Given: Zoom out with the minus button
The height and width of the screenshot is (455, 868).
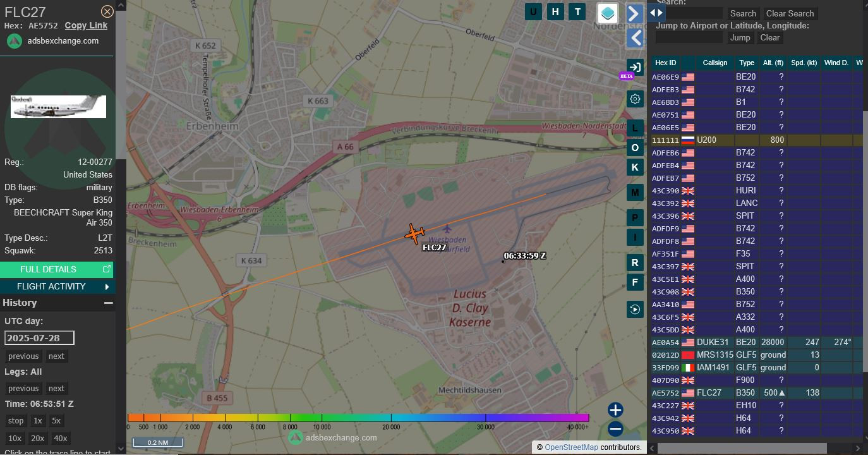Looking at the screenshot, I should [x=615, y=429].
